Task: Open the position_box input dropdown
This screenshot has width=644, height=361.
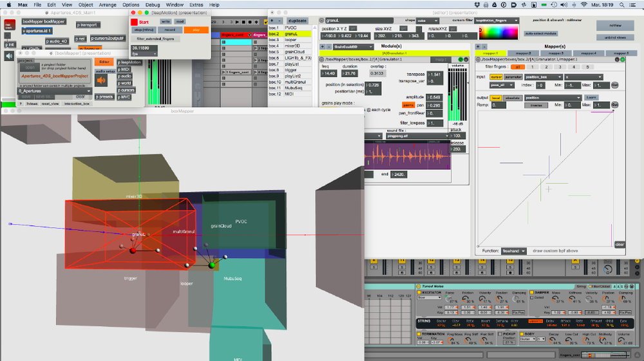Action: tap(543, 77)
